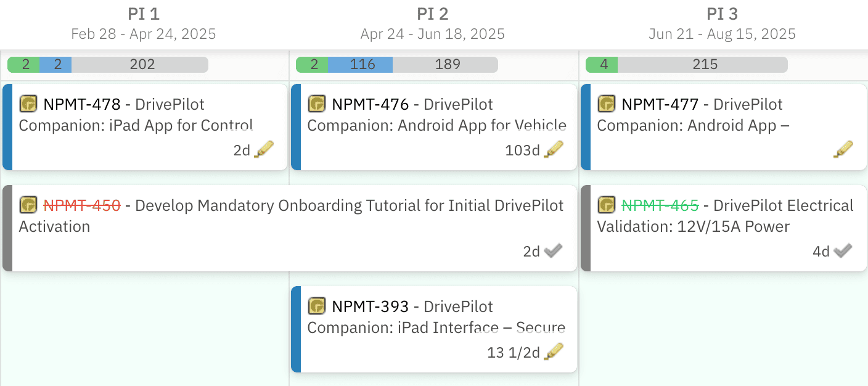Screen dimensions: 868x386
Task: Click the issue type icon beside NPMT-393
Action: [317, 306]
